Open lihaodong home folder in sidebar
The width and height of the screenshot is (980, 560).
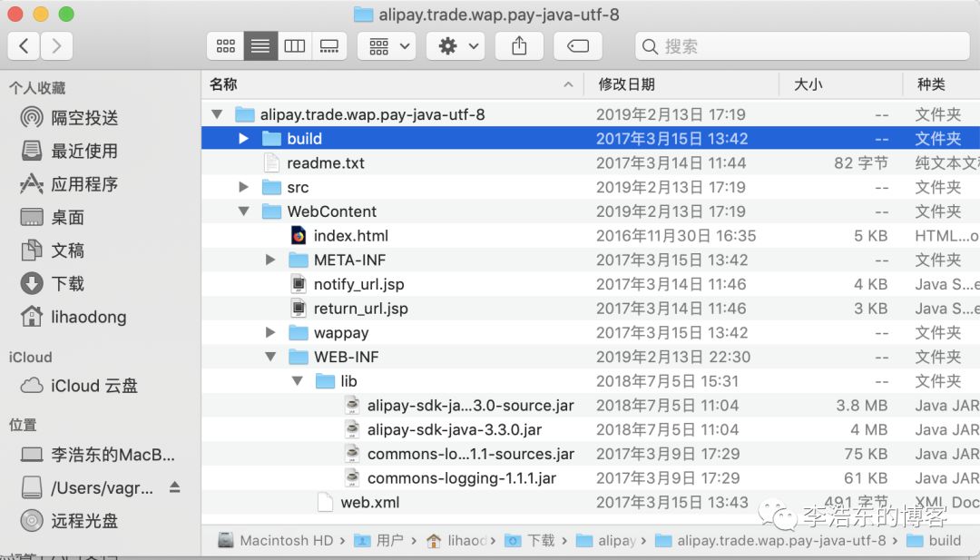click(73, 317)
